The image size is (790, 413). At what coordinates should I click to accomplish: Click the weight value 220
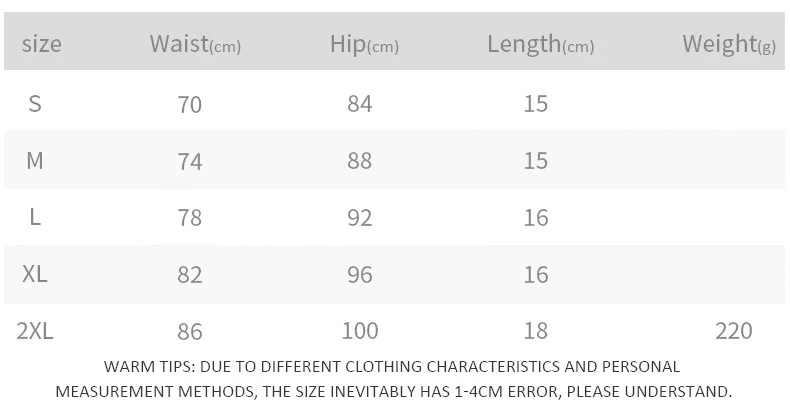[x=733, y=330]
